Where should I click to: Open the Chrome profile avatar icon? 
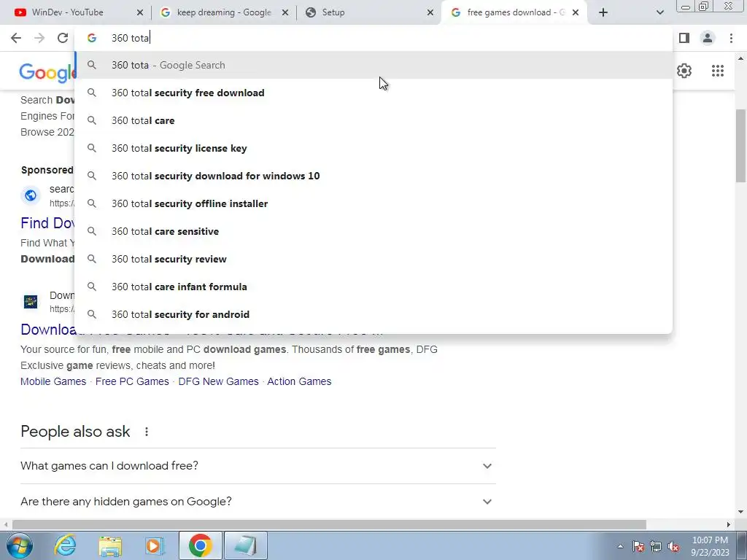point(708,38)
